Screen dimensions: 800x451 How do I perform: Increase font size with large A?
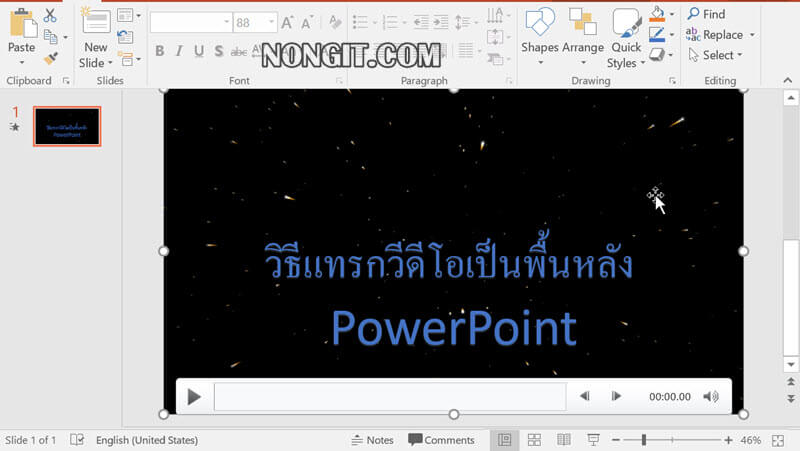[287, 22]
